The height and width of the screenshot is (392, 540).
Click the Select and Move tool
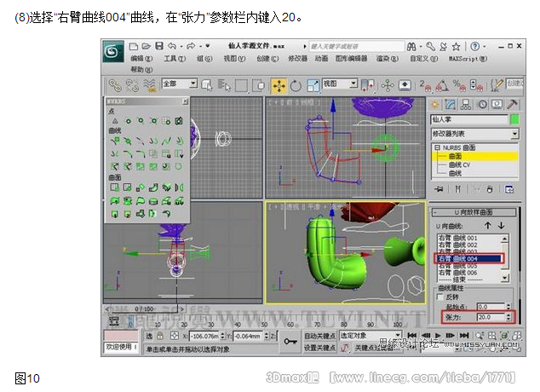coord(279,85)
